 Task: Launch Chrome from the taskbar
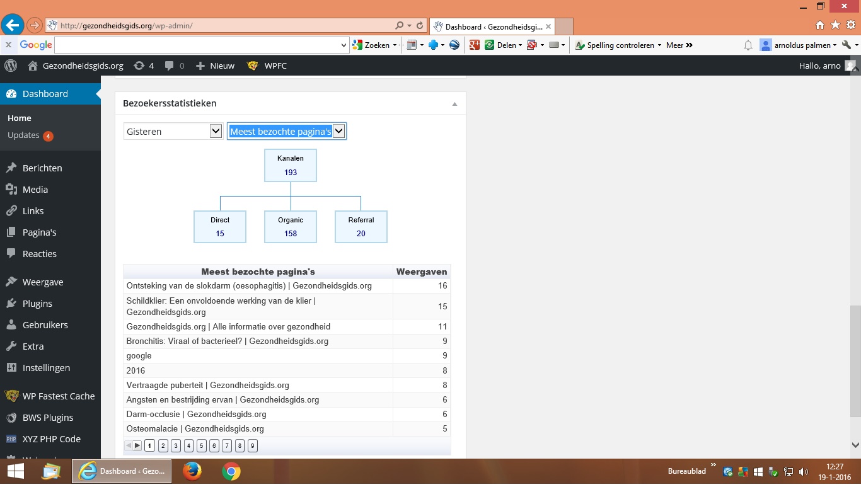tap(231, 471)
